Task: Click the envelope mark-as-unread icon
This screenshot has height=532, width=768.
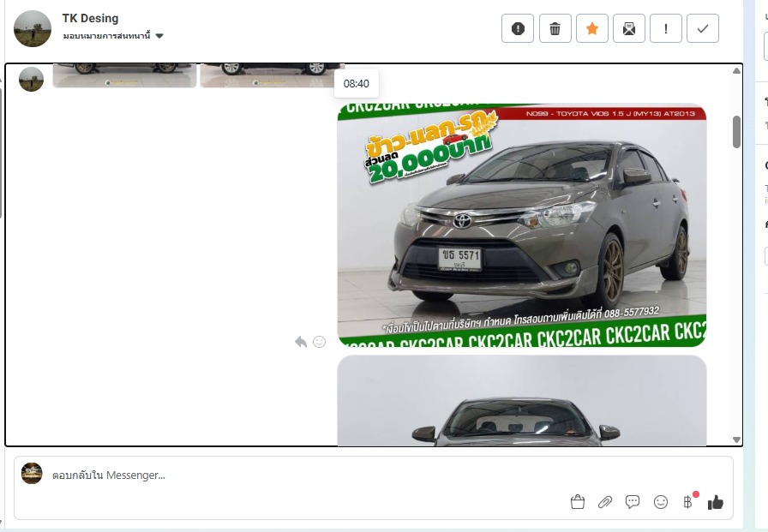Action: click(629, 28)
